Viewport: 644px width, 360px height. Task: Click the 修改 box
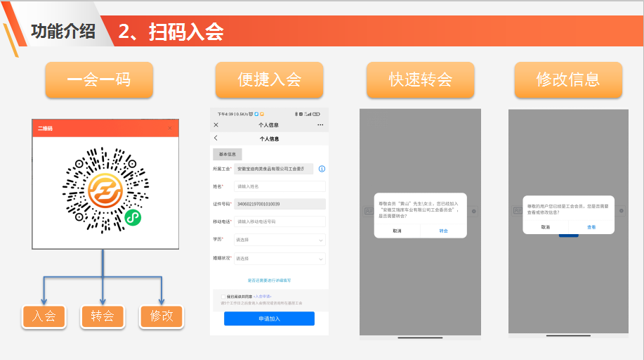point(162,316)
